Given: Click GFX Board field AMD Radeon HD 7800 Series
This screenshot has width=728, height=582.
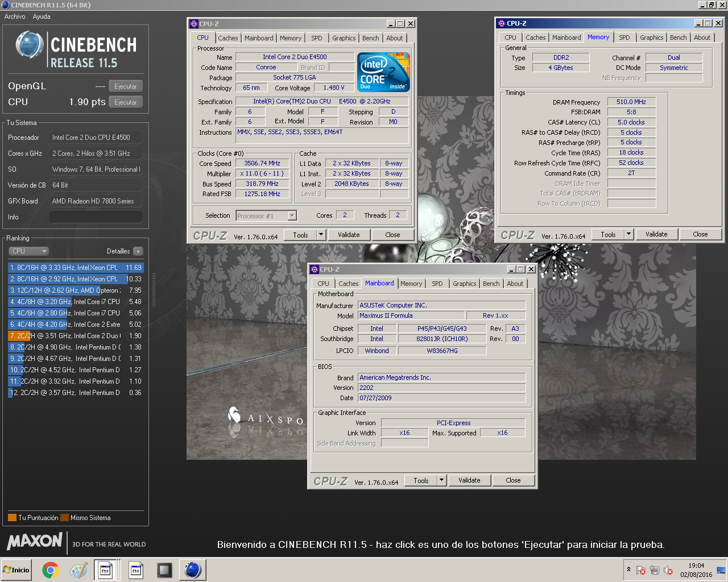Looking at the screenshot, I should click(96, 201).
